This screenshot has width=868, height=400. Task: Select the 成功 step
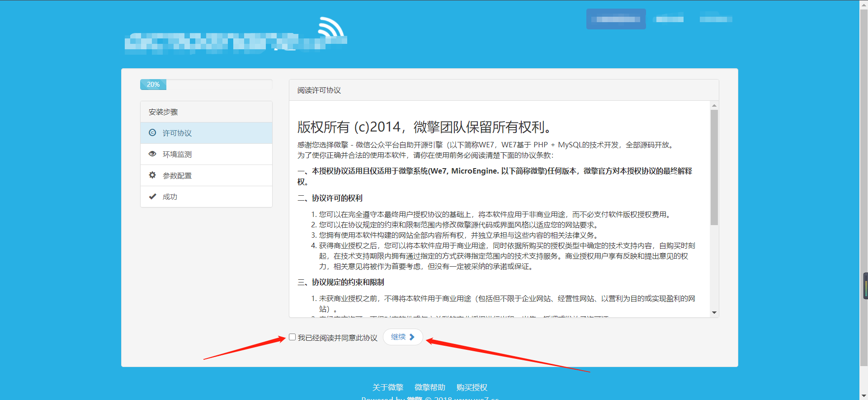[x=206, y=197]
